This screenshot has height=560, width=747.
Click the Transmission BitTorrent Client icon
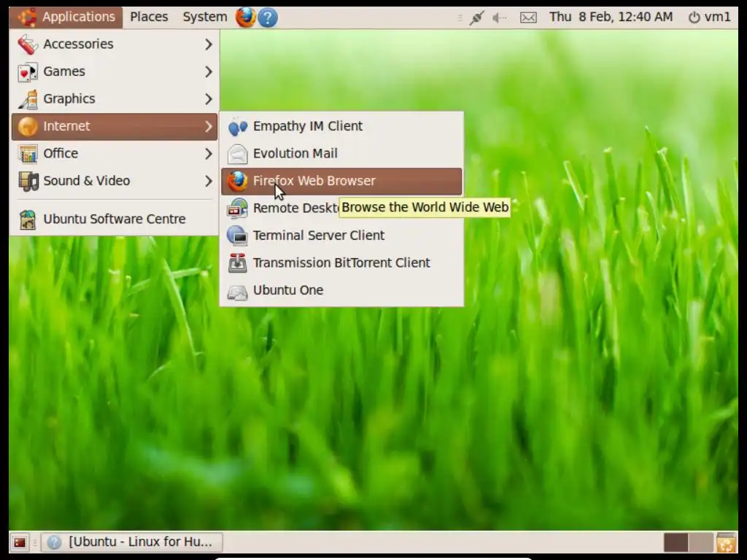pyautogui.click(x=237, y=262)
